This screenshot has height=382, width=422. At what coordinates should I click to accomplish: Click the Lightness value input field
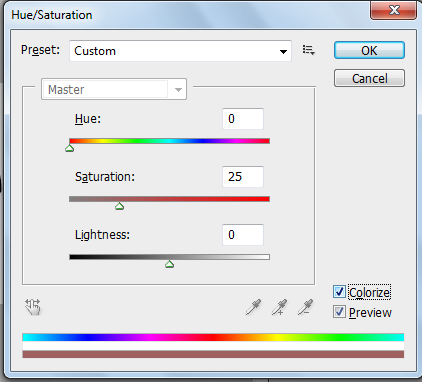click(x=243, y=235)
